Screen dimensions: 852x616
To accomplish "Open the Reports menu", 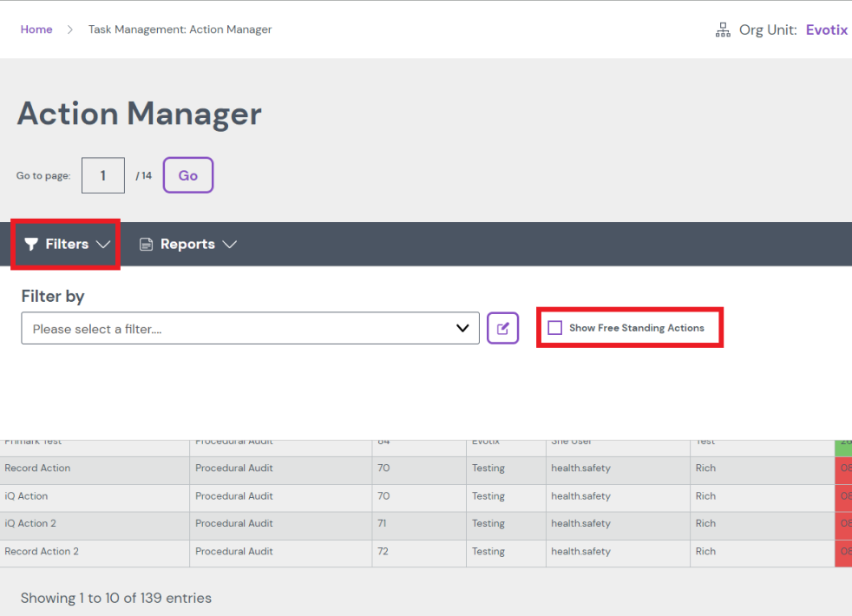I will 187,245.
